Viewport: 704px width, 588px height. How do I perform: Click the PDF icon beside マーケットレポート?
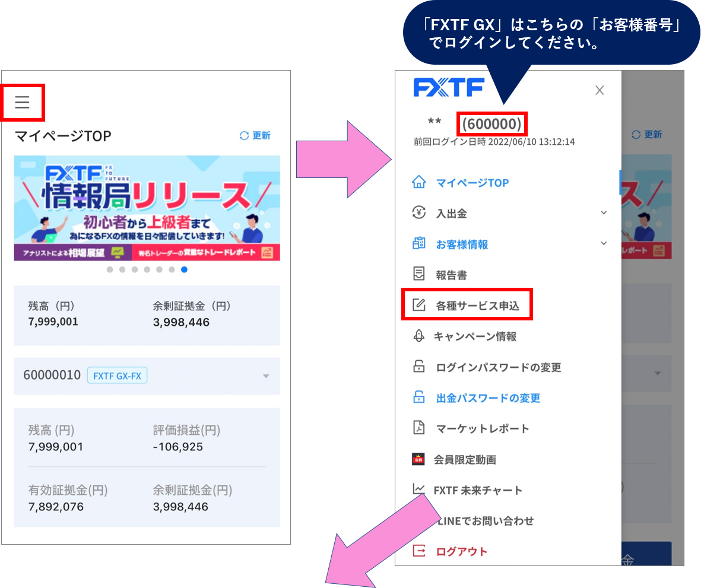(x=419, y=428)
